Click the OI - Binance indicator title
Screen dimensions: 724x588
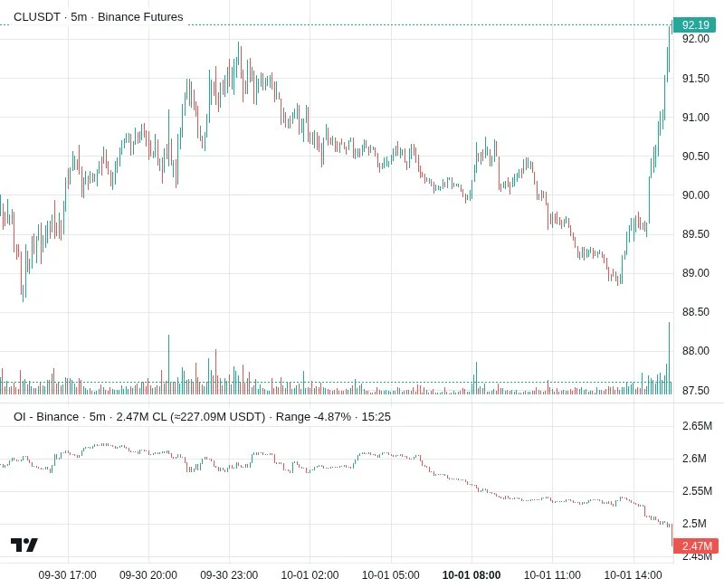[46, 417]
